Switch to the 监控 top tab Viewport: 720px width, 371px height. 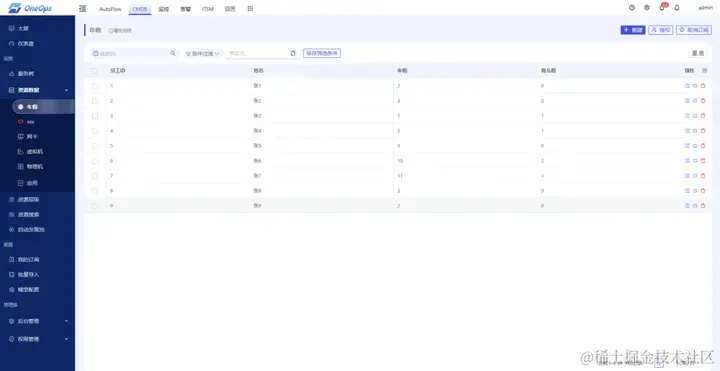point(163,9)
